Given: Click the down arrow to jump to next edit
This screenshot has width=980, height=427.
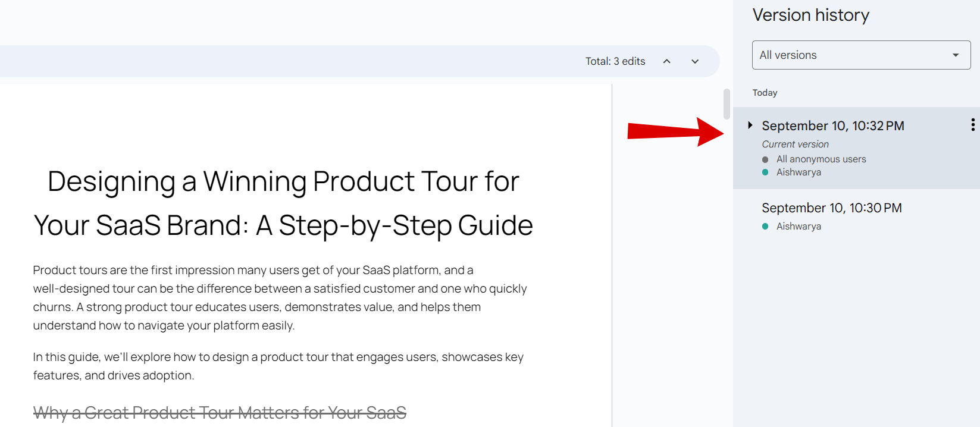Looking at the screenshot, I should pyautogui.click(x=694, y=61).
